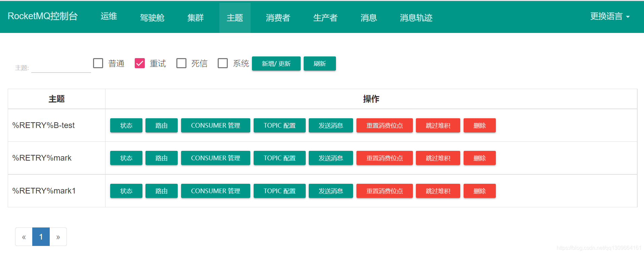Click 删除 for %RETRY%mark1
The width and height of the screenshot is (644, 254).
tap(480, 191)
